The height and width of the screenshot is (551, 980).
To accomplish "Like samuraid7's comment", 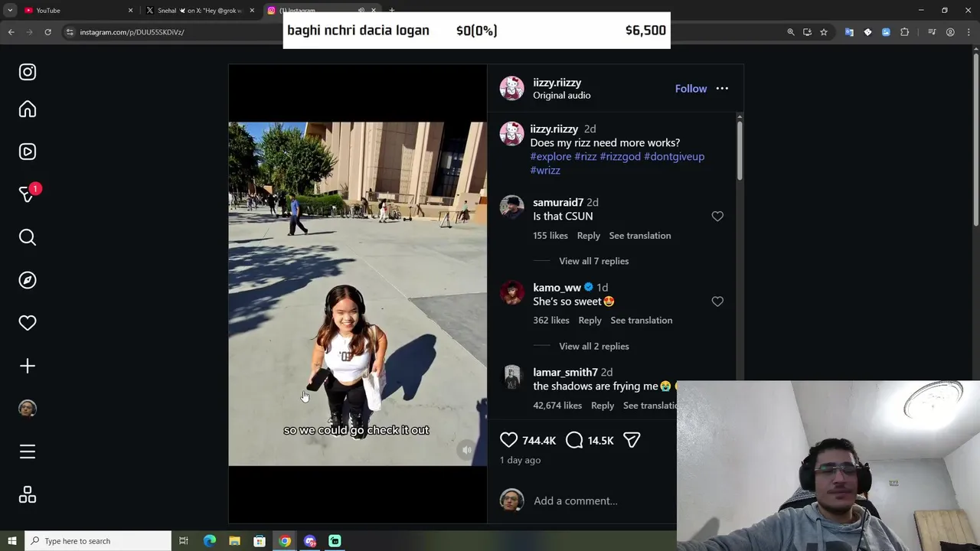I will pyautogui.click(x=717, y=217).
